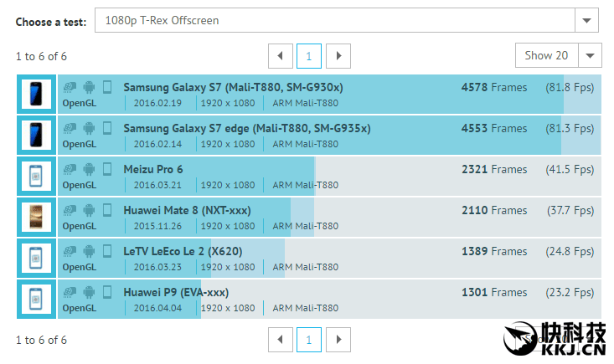Viewport: 614px width, 364px height.
Task: Click the 1080p T-Rex Offscreen combo box
Action: (335, 20)
